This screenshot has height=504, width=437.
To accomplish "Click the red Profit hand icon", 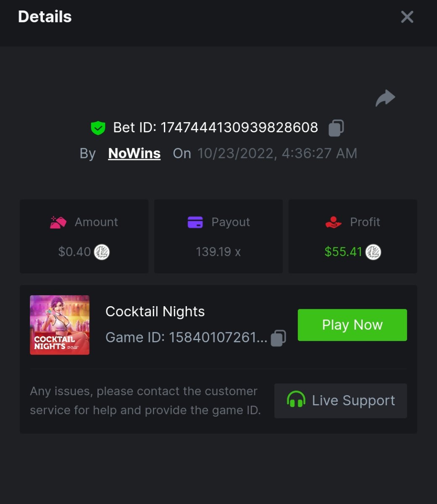I will (334, 222).
